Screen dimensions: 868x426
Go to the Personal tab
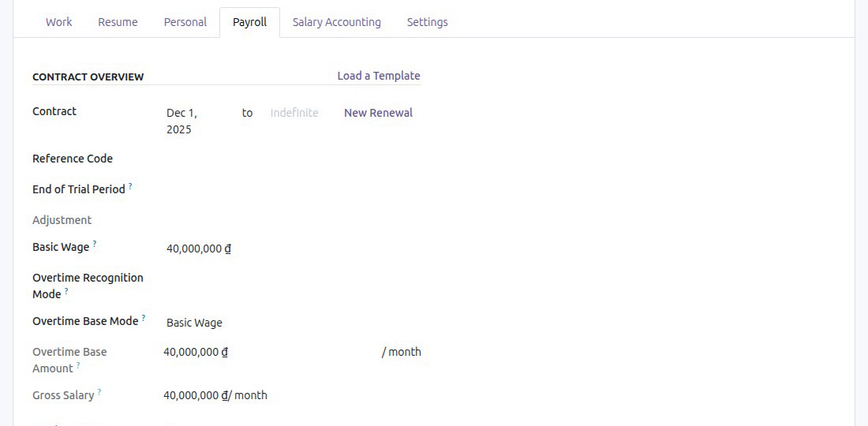185,22
